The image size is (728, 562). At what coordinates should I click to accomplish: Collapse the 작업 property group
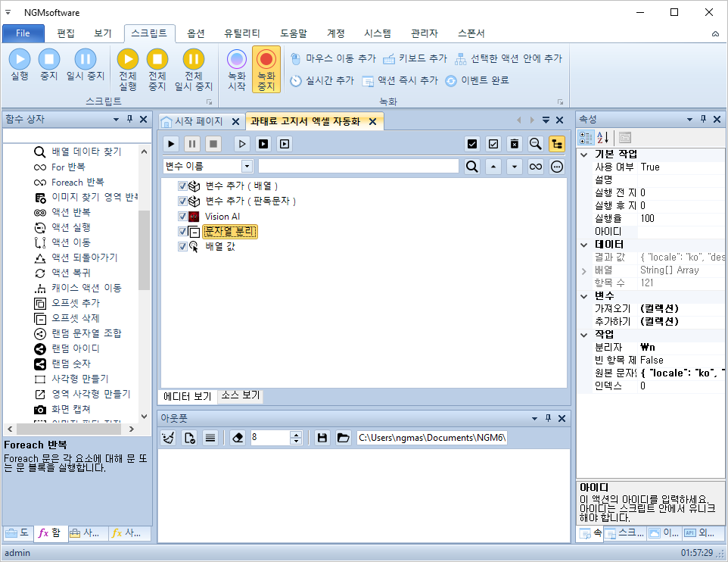584,335
